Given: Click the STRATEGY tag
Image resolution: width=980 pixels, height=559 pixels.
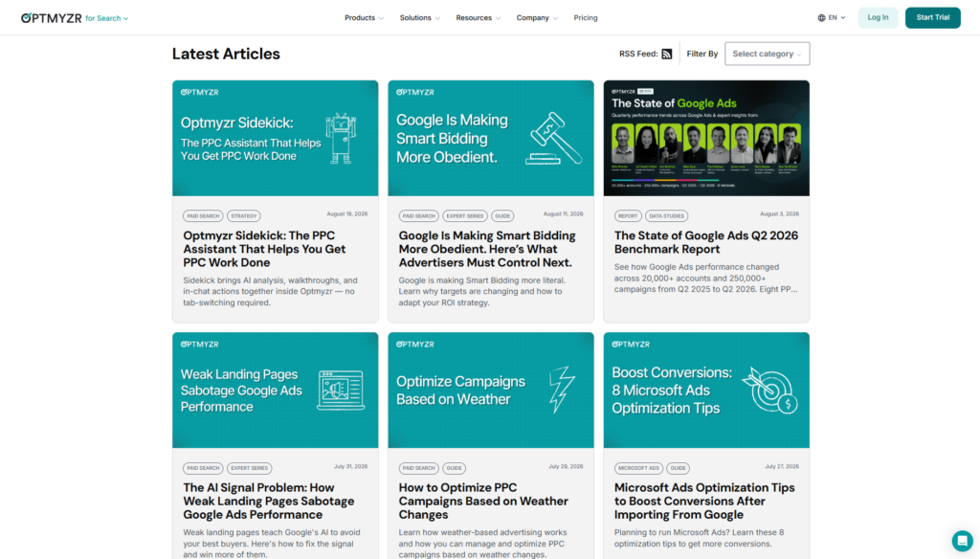Looking at the screenshot, I should click(244, 215).
